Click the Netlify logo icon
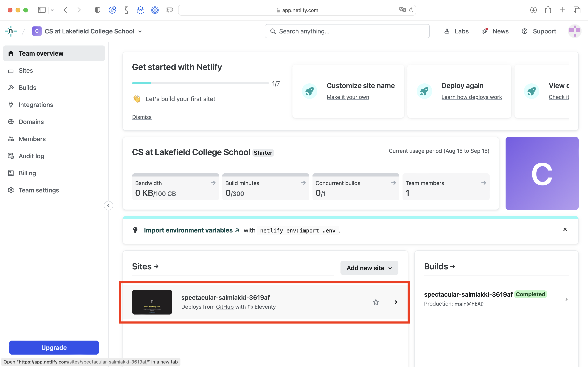This screenshot has height=367, width=588. [11, 31]
